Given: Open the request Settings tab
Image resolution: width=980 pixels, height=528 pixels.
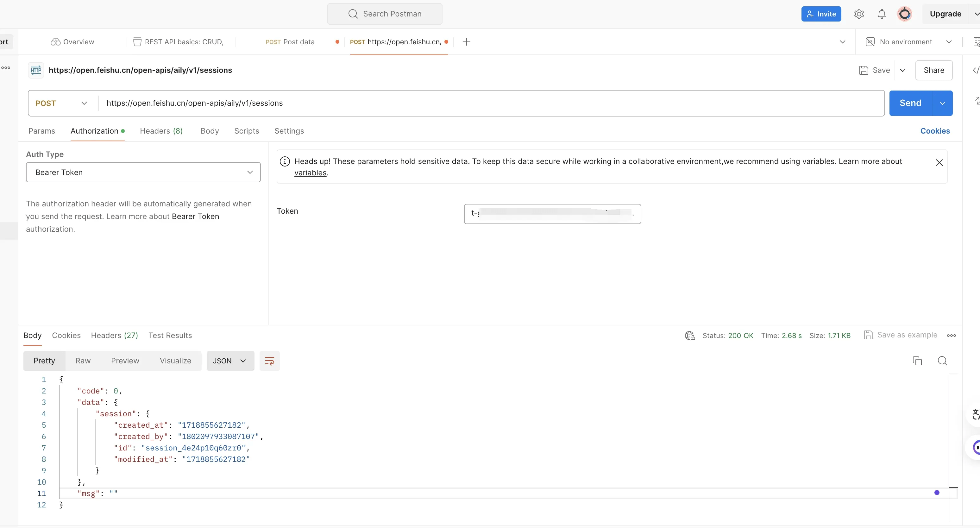Looking at the screenshot, I should coord(289,131).
